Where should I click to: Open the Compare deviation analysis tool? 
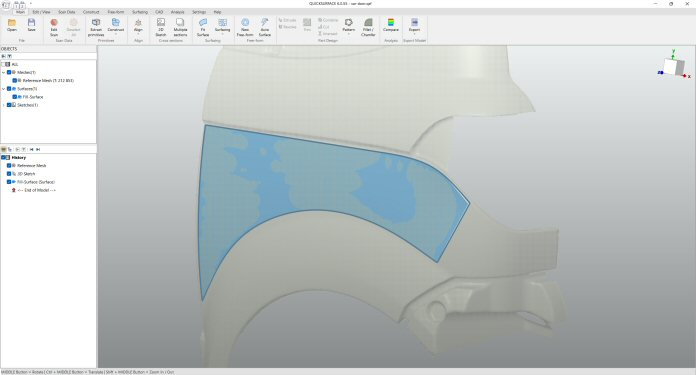pyautogui.click(x=391, y=25)
